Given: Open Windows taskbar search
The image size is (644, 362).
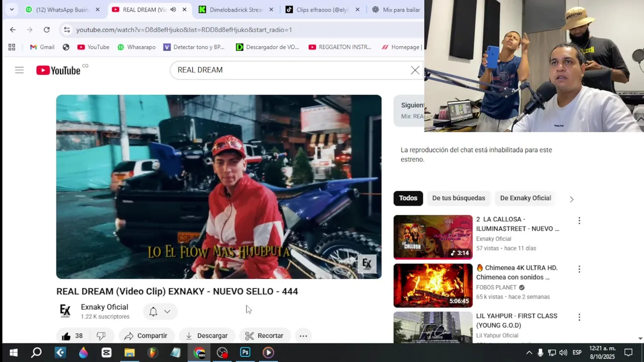Looking at the screenshot, I should pyautogui.click(x=36, y=352).
